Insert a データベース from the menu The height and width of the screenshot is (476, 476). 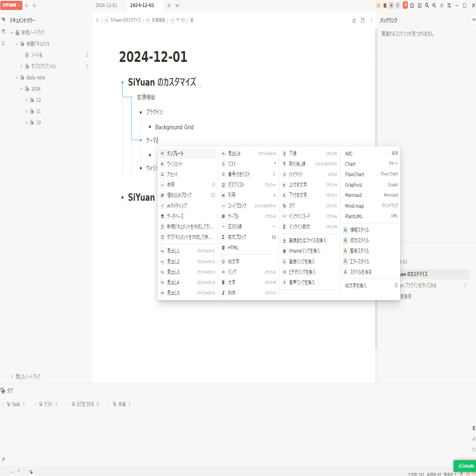(187, 217)
